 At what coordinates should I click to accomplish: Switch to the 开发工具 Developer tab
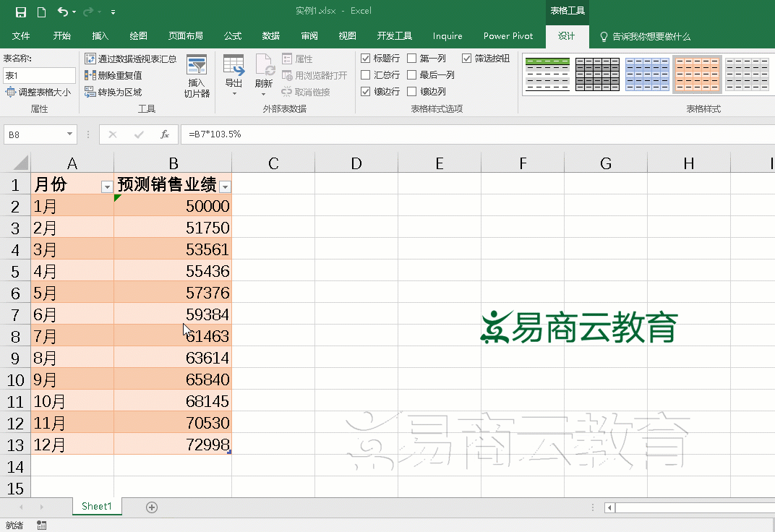coord(395,36)
